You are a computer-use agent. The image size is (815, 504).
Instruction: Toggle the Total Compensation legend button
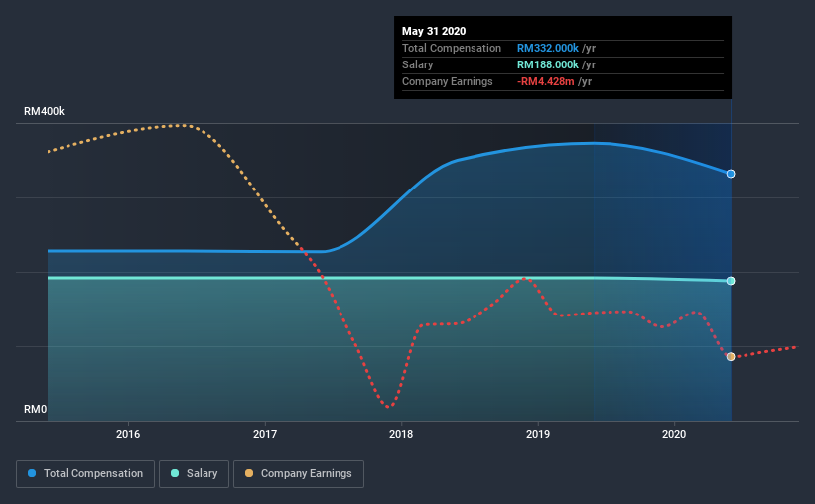[85, 474]
